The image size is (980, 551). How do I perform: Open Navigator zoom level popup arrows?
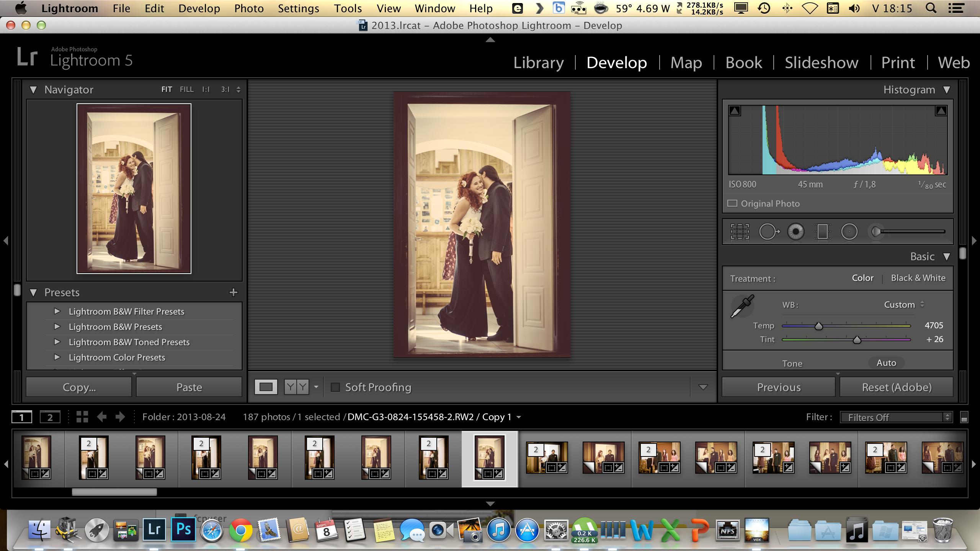pyautogui.click(x=238, y=90)
